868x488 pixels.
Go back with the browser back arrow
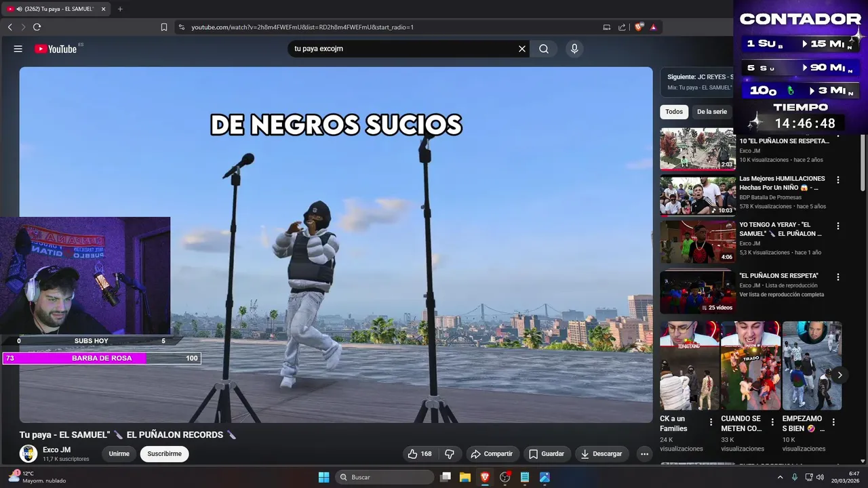pos(10,27)
